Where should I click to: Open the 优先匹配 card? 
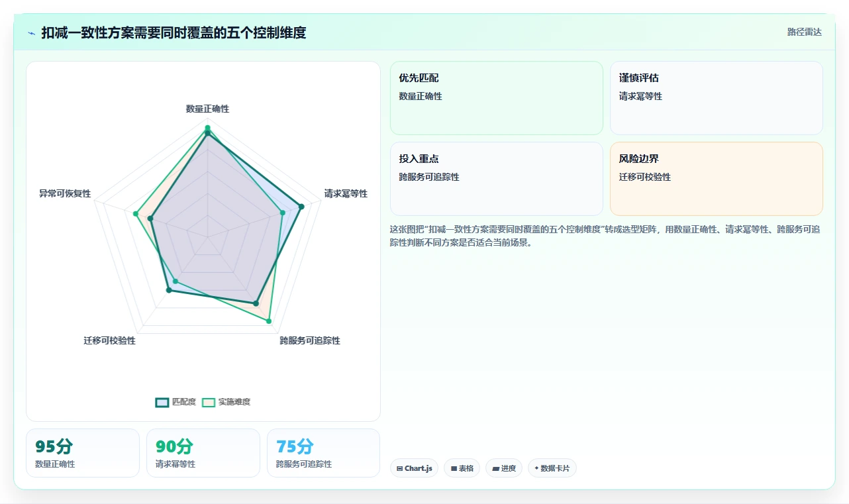point(497,98)
